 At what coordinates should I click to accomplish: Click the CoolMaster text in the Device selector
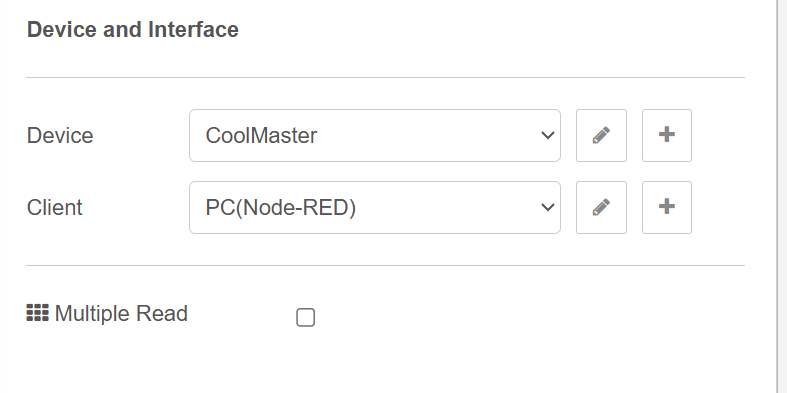point(261,136)
